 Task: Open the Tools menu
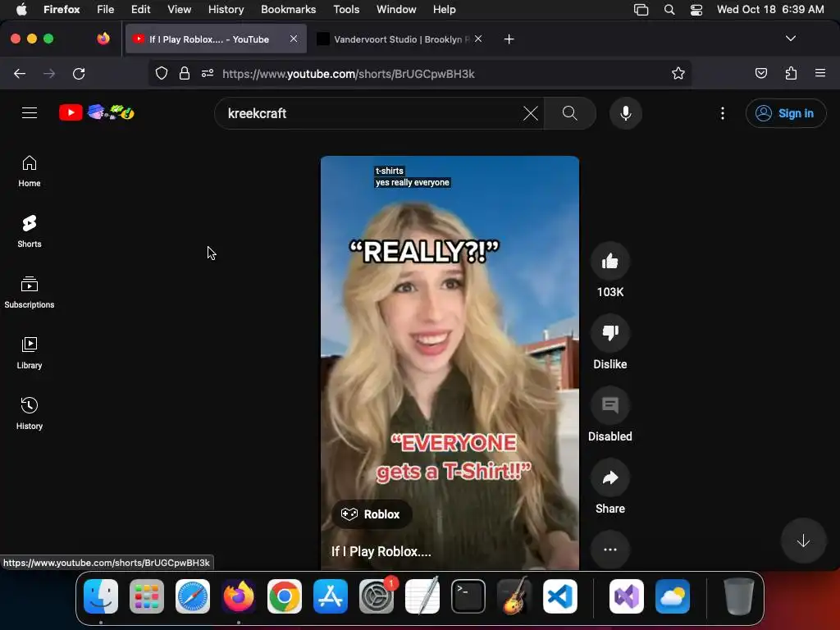346,10
